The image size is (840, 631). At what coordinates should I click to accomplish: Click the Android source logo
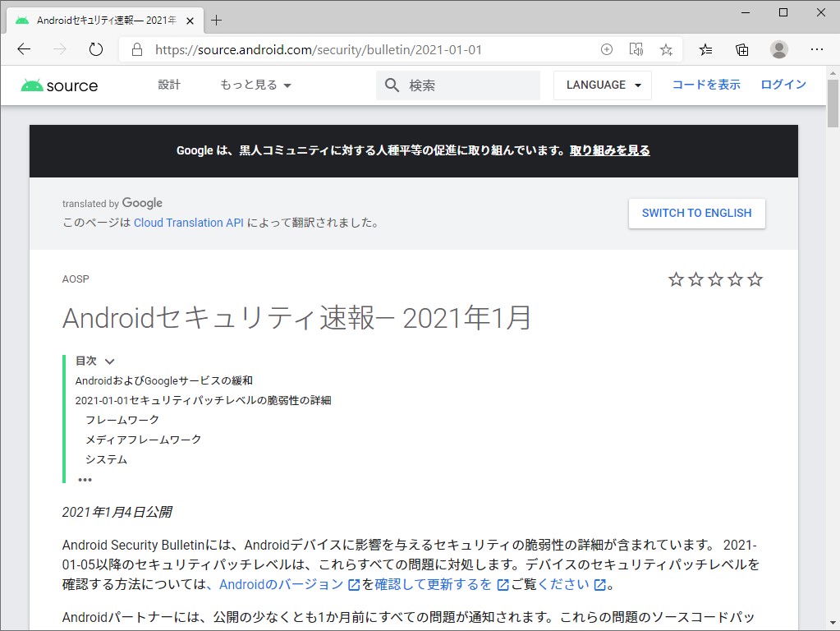pos(58,85)
